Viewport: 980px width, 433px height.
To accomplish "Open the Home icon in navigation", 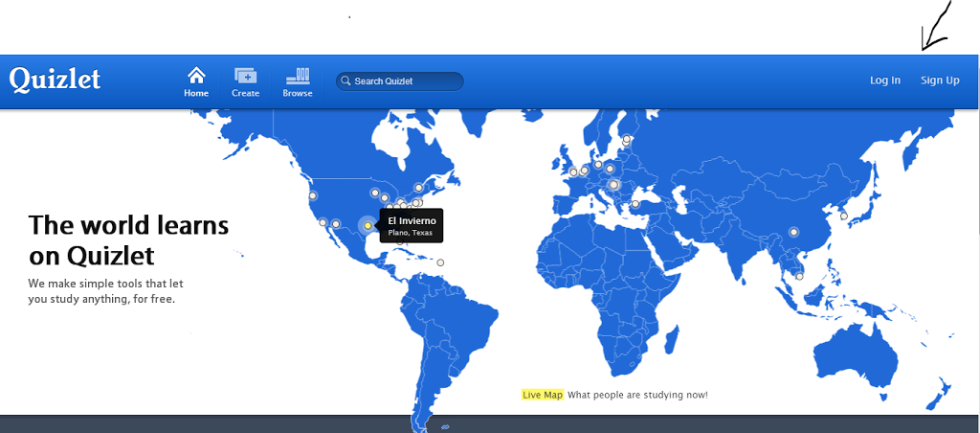I will [196, 82].
